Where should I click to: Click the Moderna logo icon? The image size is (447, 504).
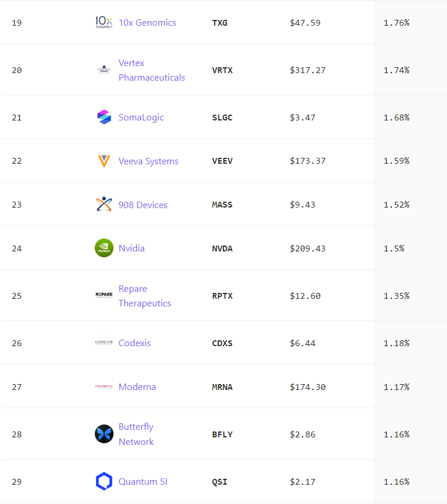pyautogui.click(x=104, y=386)
